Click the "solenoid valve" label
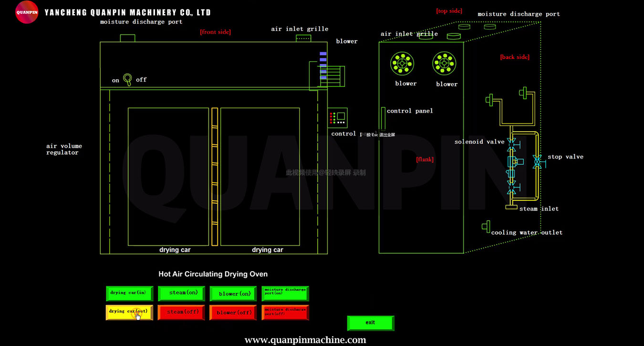Image resolution: width=644 pixels, height=346 pixels. click(479, 142)
